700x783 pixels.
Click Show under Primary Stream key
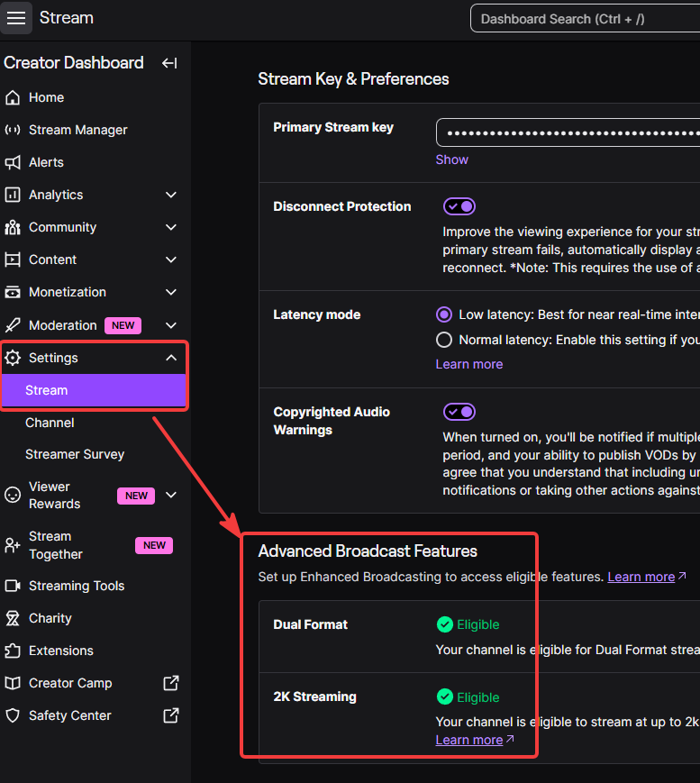(x=452, y=159)
